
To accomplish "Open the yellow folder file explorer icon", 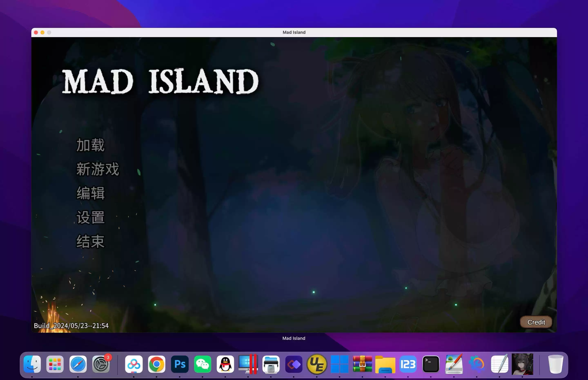I will (x=385, y=364).
